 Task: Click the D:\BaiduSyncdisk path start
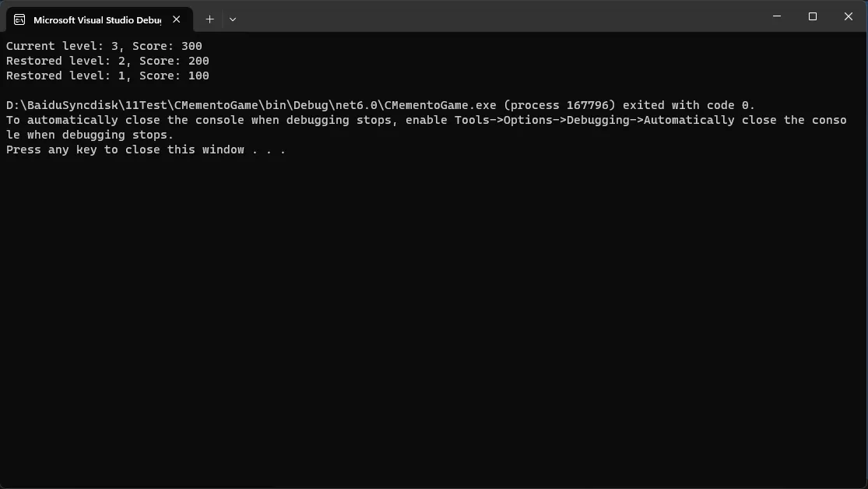(61, 105)
